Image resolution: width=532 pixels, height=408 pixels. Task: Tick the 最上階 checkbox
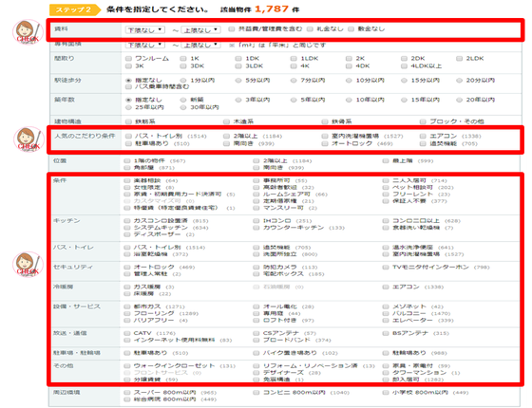click(386, 161)
